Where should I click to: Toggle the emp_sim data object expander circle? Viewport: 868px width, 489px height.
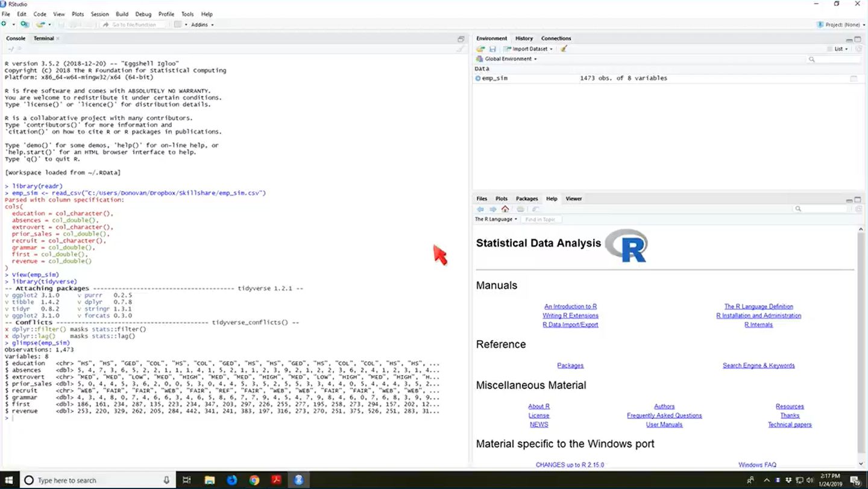[x=478, y=78]
